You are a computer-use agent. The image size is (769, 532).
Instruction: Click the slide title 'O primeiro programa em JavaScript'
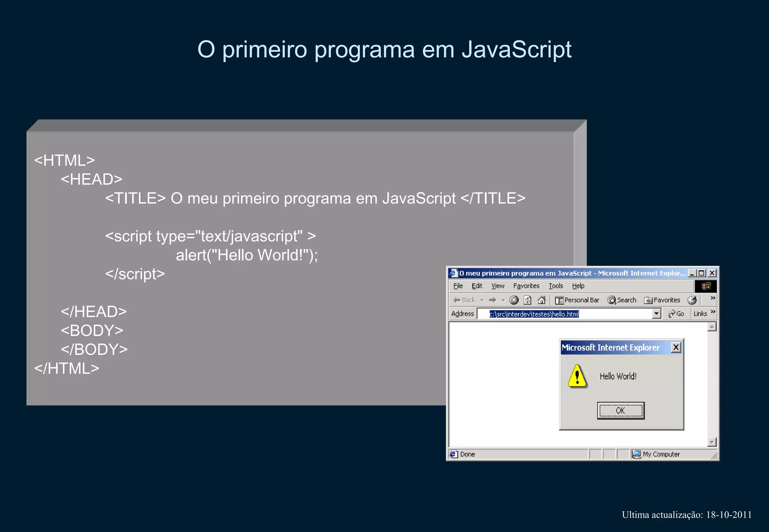[384, 50]
